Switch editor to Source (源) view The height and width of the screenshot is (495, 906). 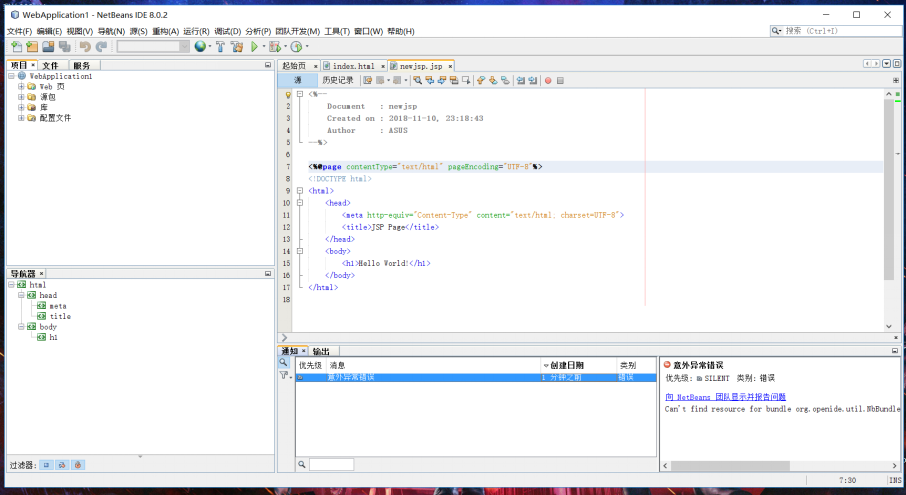pyautogui.click(x=298, y=80)
